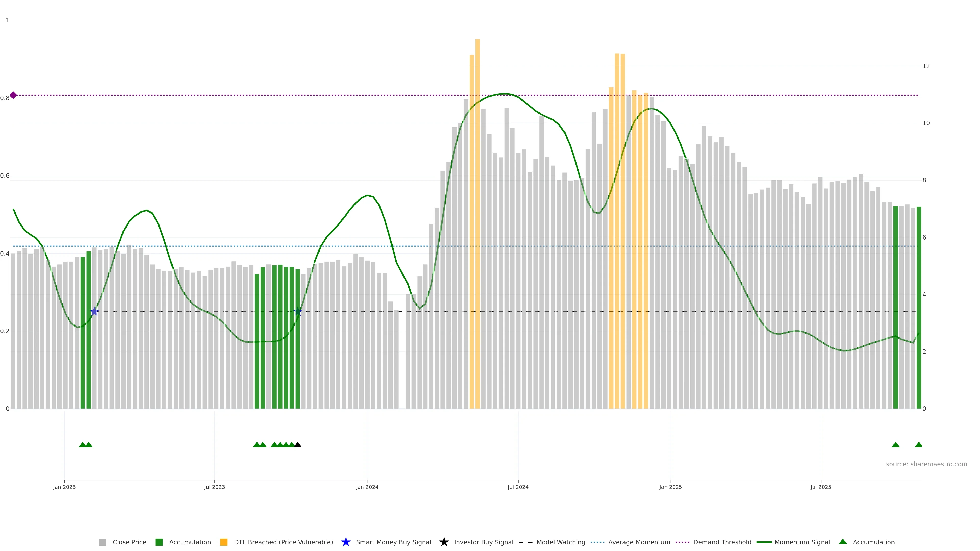Click the first blue Smart Money star
This screenshot has width=980, height=551.
click(x=94, y=311)
